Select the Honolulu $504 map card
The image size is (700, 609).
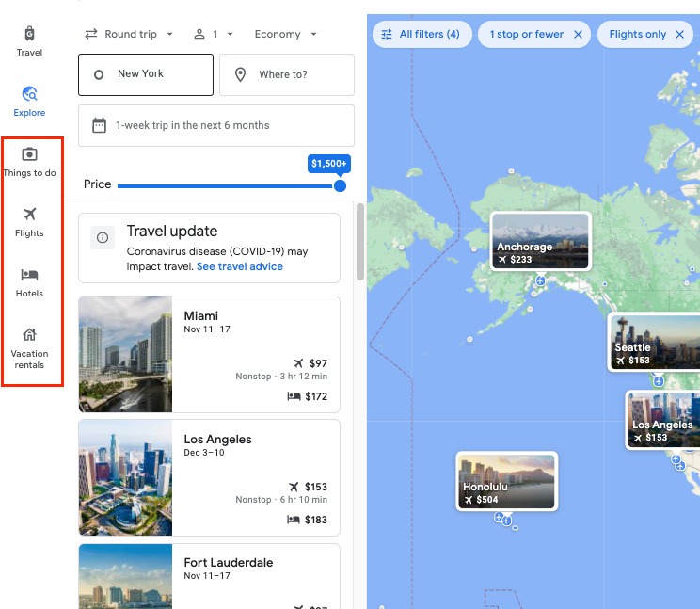(x=507, y=481)
